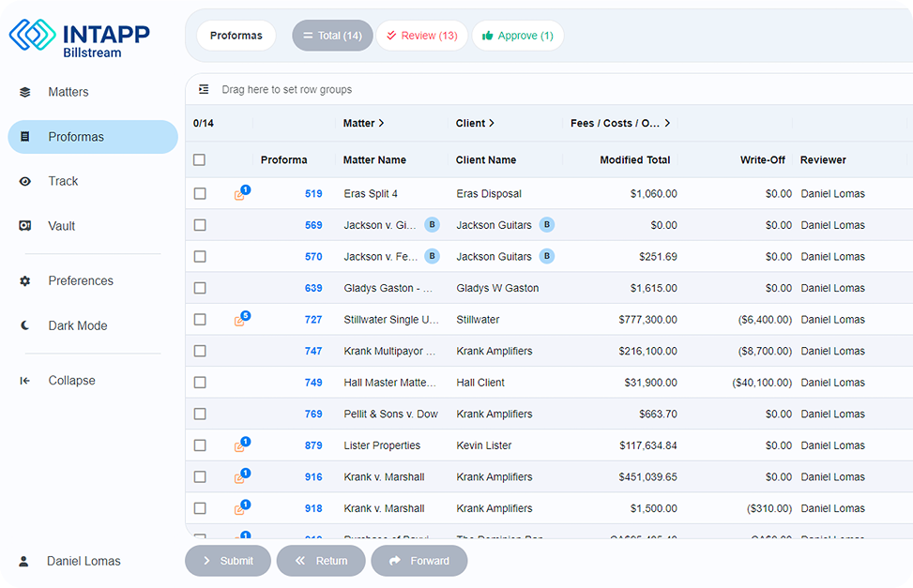The height and width of the screenshot is (588, 913).
Task: Submit the selected proformas
Action: [x=227, y=560]
